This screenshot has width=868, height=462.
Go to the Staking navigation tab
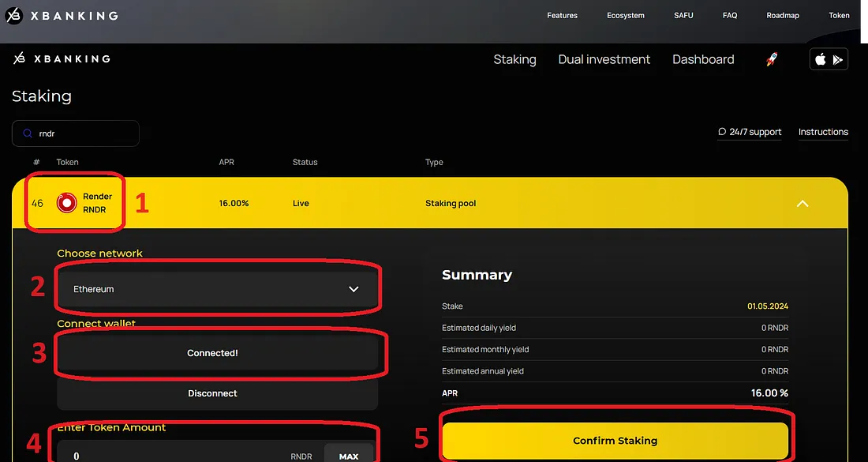pyautogui.click(x=514, y=60)
